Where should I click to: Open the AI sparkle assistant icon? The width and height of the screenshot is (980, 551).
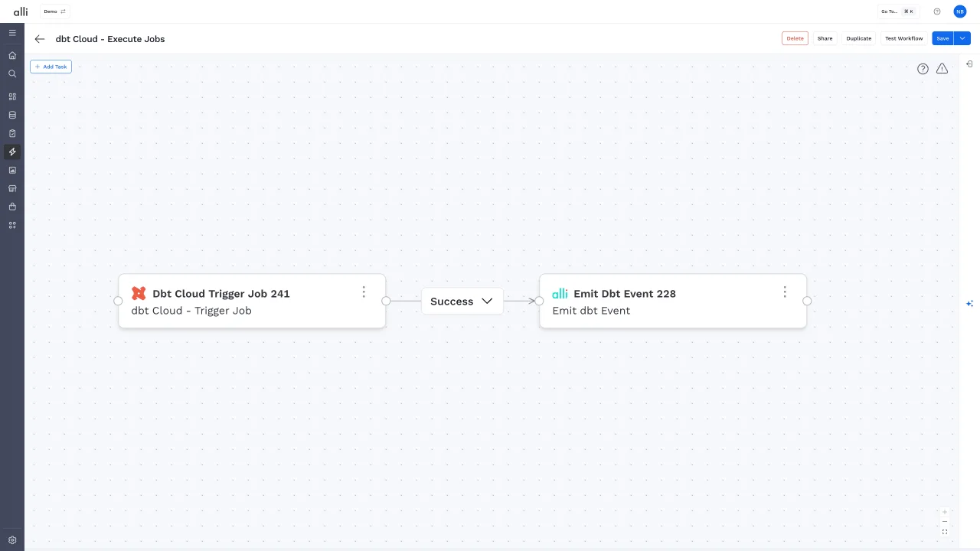pyautogui.click(x=969, y=304)
